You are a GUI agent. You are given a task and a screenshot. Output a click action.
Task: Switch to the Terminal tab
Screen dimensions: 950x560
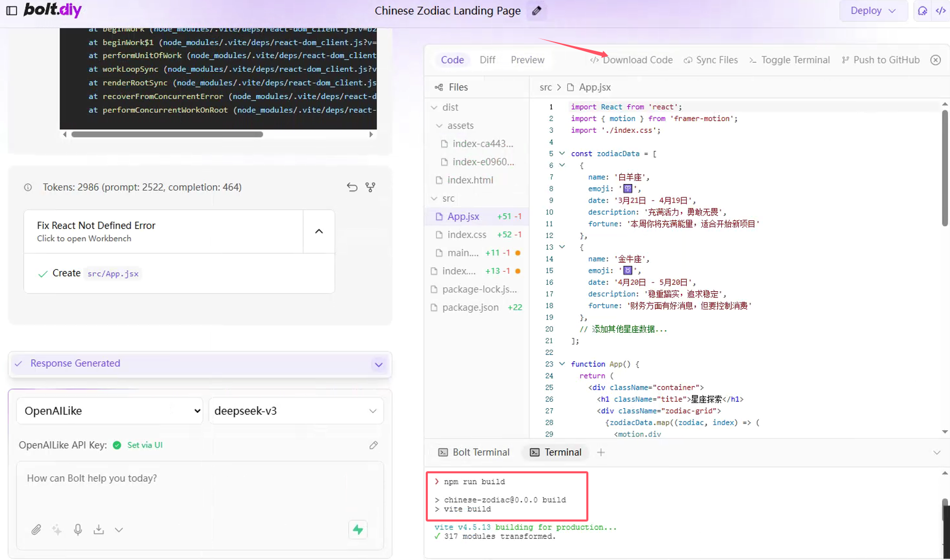[x=556, y=452]
